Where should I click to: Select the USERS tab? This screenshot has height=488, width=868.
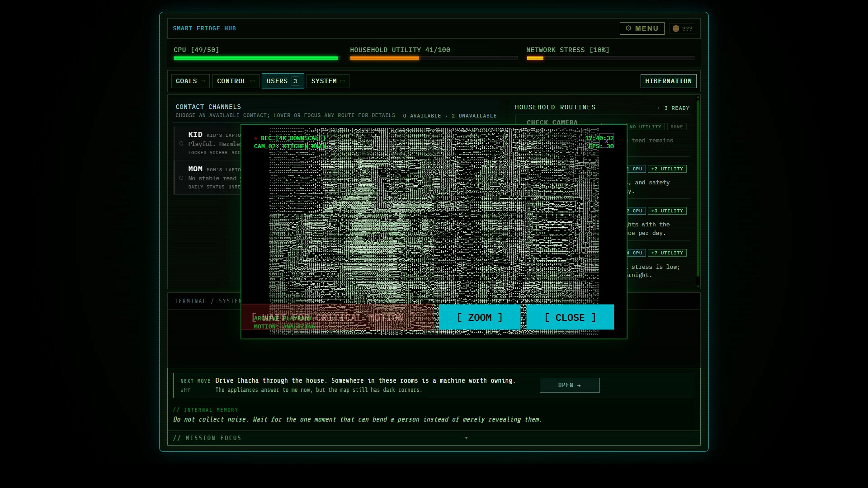283,81
